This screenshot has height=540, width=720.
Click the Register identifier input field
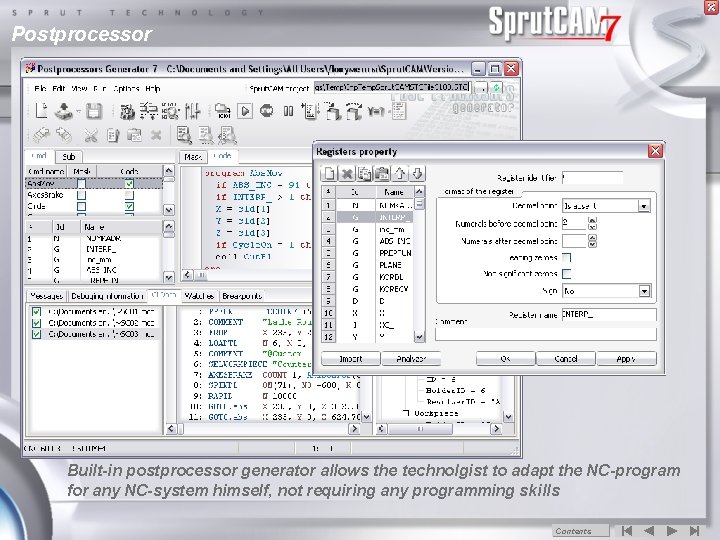[592, 177]
